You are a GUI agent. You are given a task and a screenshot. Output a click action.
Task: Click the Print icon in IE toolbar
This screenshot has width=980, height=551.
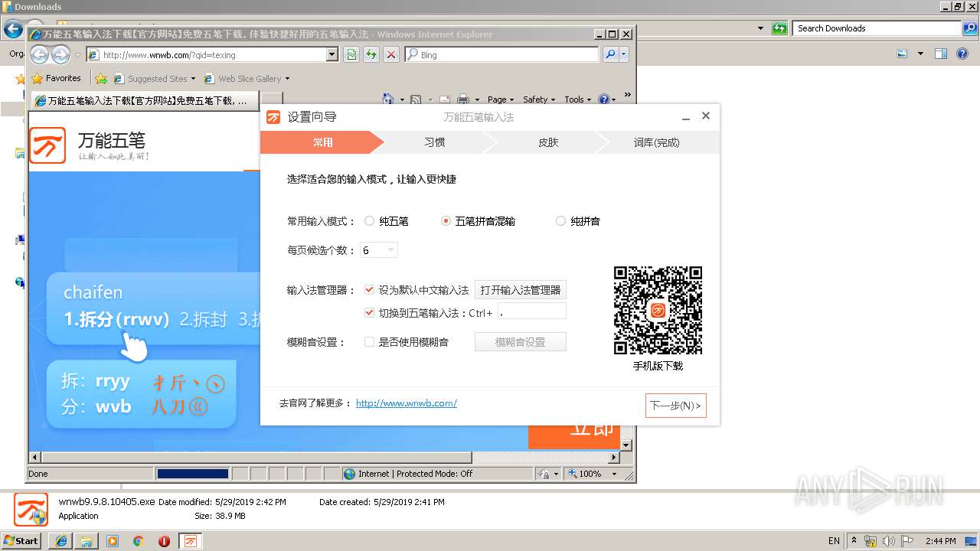(463, 99)
